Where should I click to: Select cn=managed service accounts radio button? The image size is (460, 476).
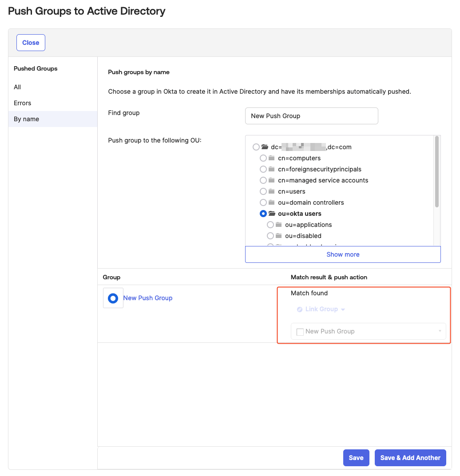point(263,180)
